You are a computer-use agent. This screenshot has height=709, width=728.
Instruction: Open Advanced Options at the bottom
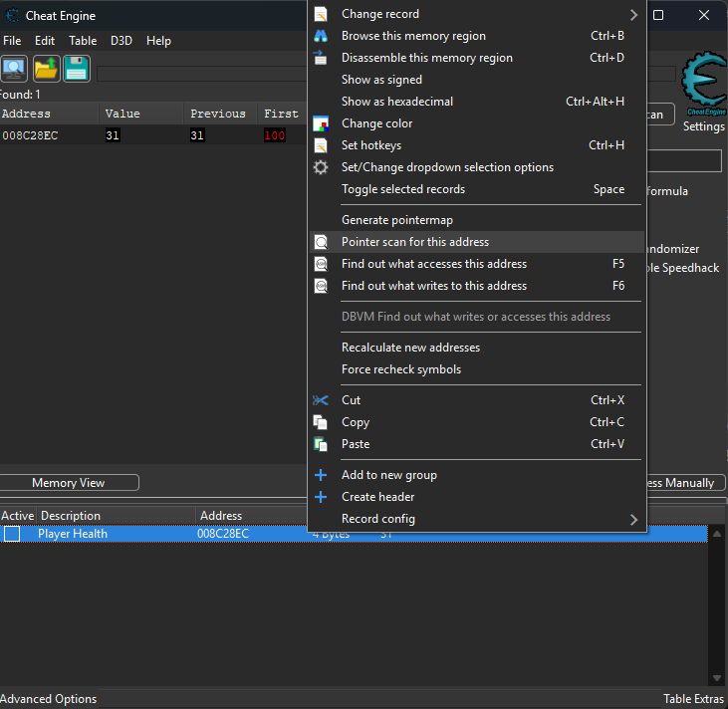pyautogui.click(x=49, y=699)
